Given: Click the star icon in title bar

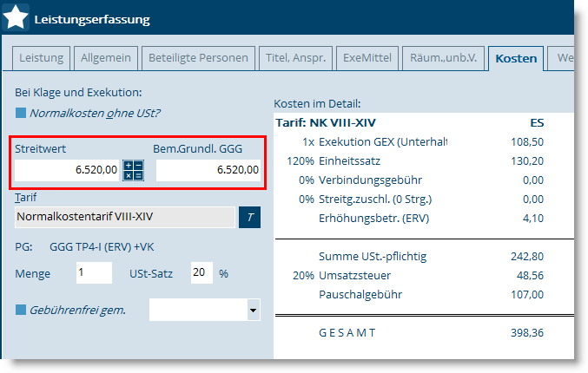Looking at the screenshot, I should click(17, 17).
